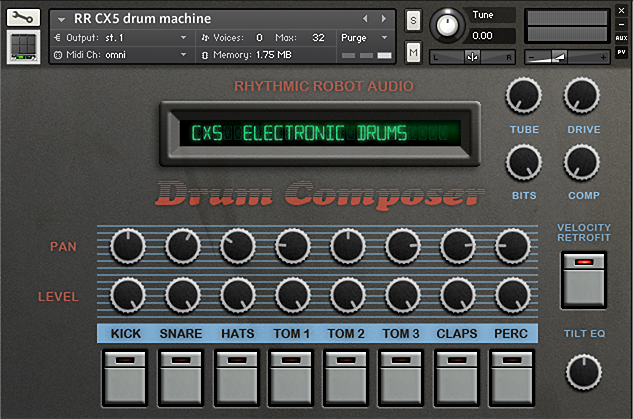633x419 pixels.
Task: Adjust the output volume slider
Action: click(x=558, y=57)
